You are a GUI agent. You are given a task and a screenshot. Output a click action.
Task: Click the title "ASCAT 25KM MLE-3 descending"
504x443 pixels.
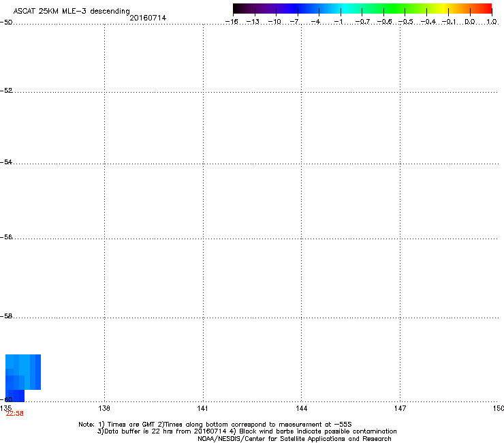[72, 12]
